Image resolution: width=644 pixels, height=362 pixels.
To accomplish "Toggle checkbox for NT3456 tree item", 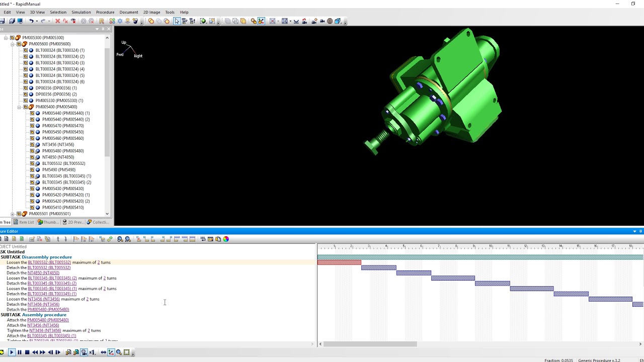I will coord(32,144).
